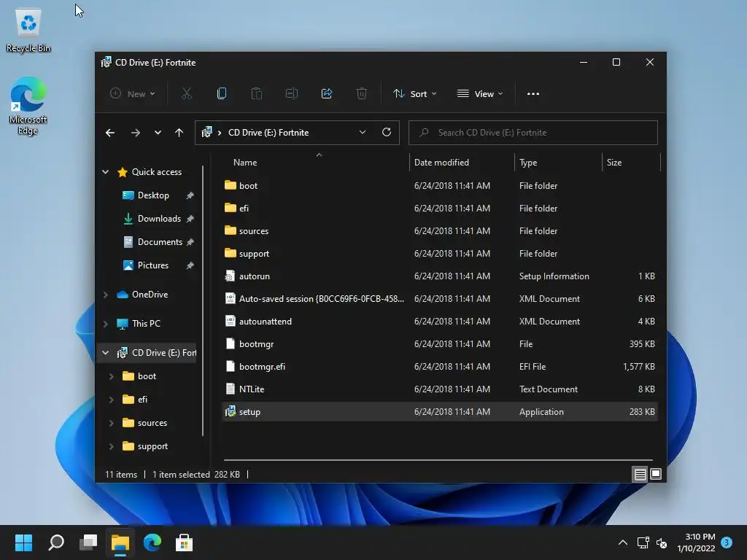747x560 pixels.
Task: Click the network status tray icon
Action: pos(643,542)
